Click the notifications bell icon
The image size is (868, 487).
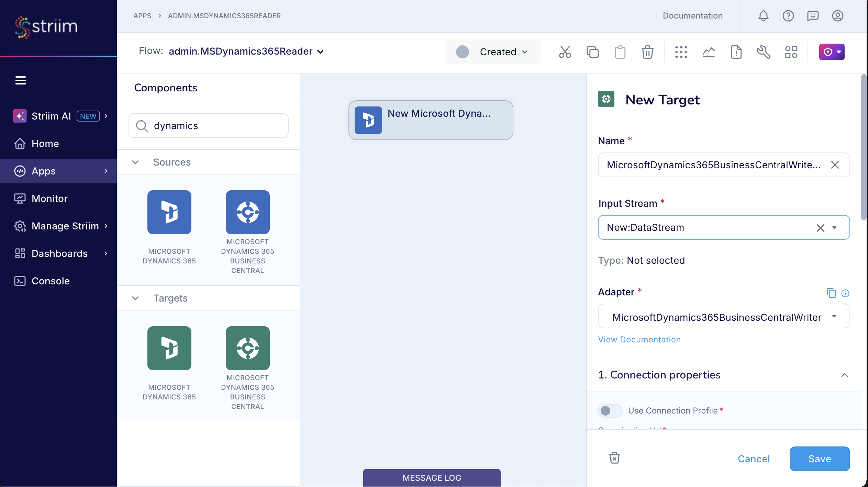coord(763,16)
